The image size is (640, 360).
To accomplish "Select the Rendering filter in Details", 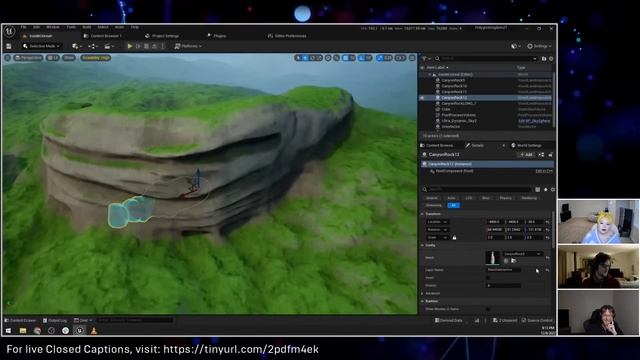I will [529, 198].
